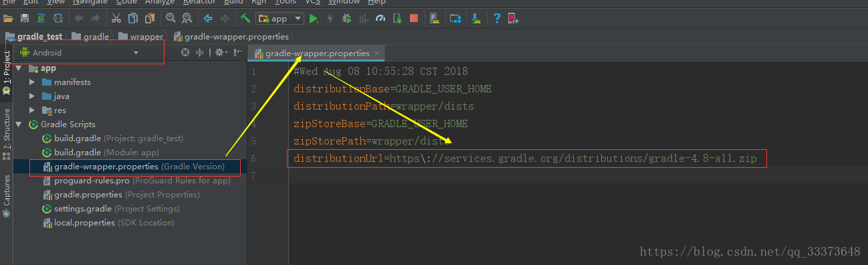The width and height of the screenshot is (868, 265).
Task: Open the 1: Project tool window tab
Action: pos(6,72)
